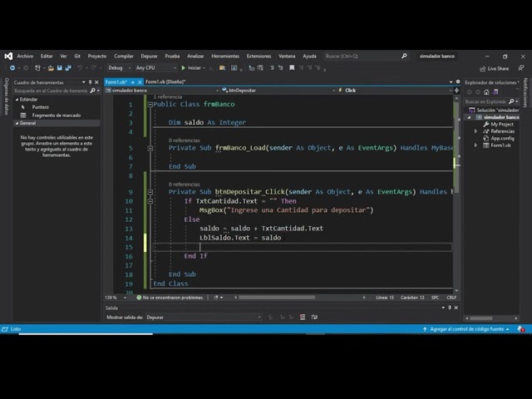Click Agregar al control de código fuente
Viewport: 532px width, 399px height.
[466, 329]
